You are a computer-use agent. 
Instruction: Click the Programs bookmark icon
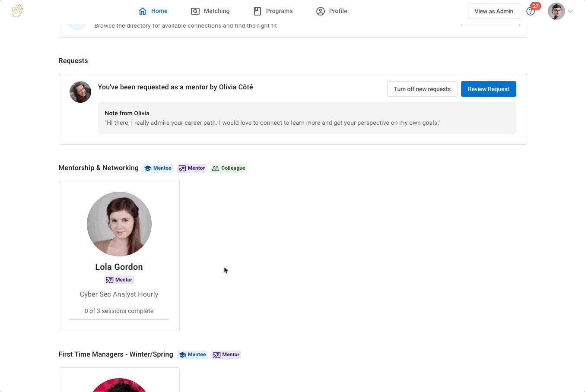(x=257, y=11)
